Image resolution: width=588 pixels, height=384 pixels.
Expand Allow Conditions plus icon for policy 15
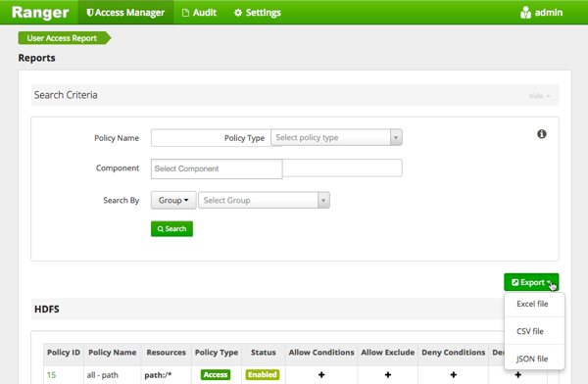click(321, 374)
